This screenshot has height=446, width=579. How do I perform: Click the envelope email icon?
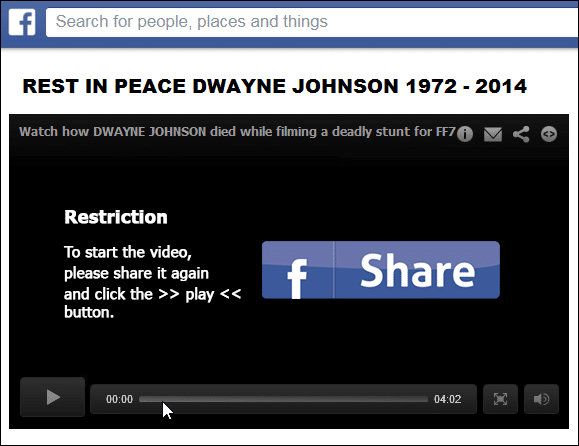pos(493,134)
